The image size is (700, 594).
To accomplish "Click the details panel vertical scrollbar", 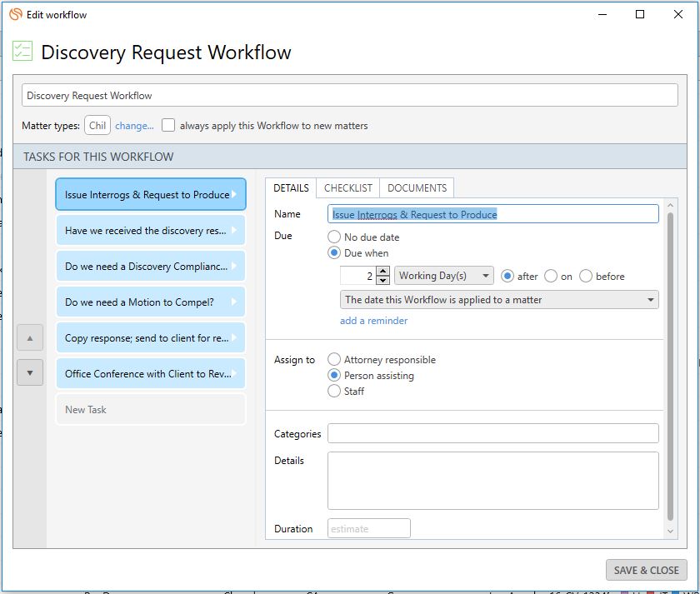I will [671, 367].
